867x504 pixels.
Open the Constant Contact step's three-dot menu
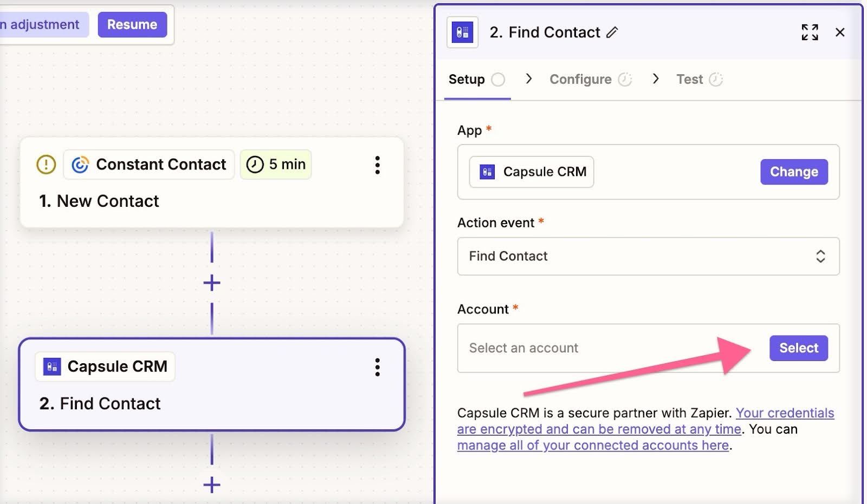pos(378,165)
